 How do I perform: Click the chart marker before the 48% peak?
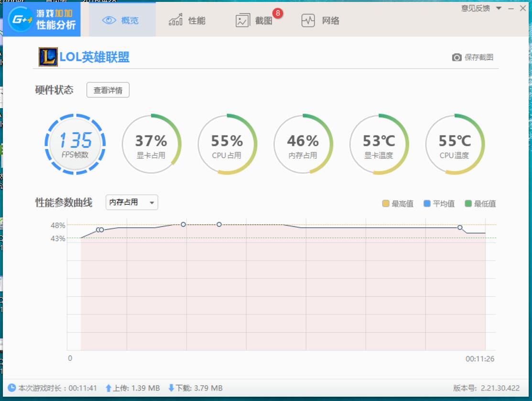pyautogui.click(x=183, y=224)
